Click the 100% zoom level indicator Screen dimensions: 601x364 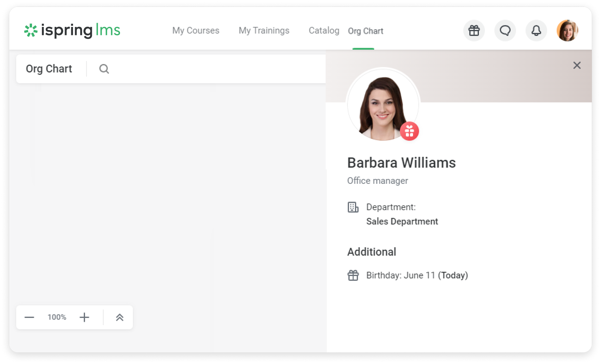tap(57, 317)
